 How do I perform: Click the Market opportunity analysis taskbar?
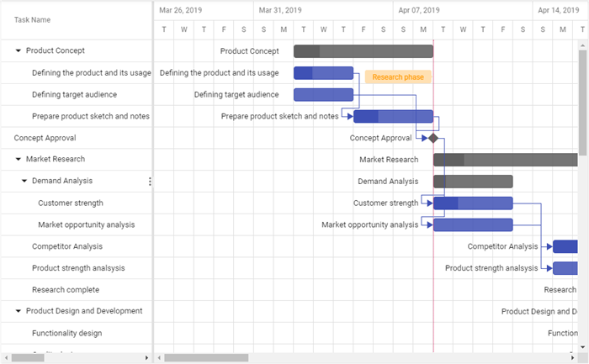tap(473, 224)
